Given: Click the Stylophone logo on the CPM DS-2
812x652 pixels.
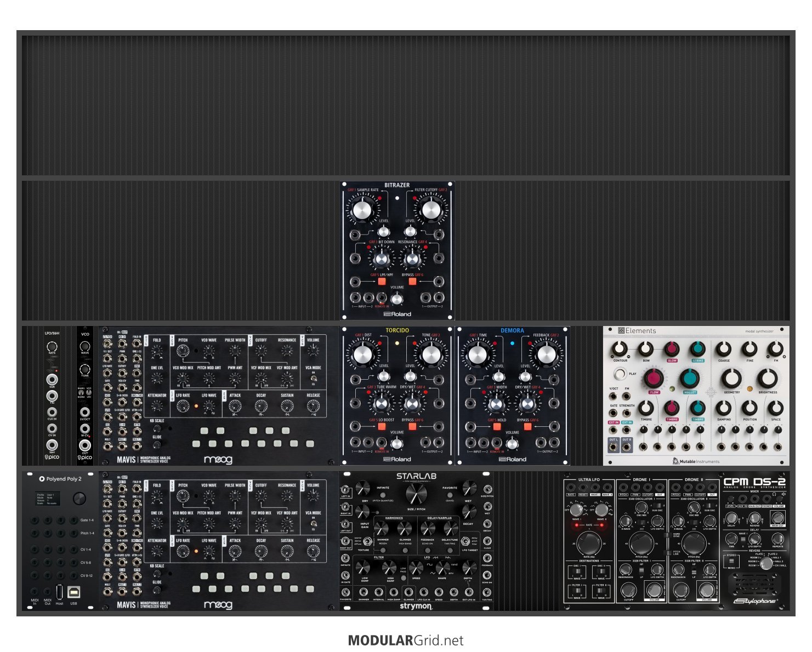Looking at the screenshot, I should 755,601.
